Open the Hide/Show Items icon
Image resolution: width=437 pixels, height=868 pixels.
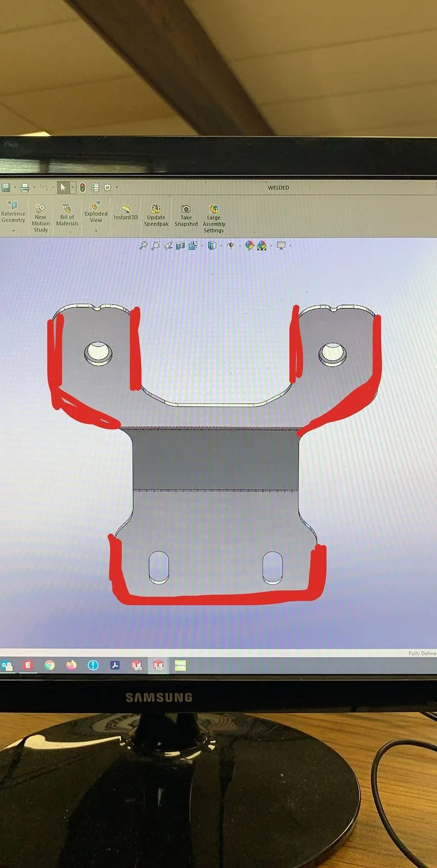pyautogui.click(x=230, y=246)
